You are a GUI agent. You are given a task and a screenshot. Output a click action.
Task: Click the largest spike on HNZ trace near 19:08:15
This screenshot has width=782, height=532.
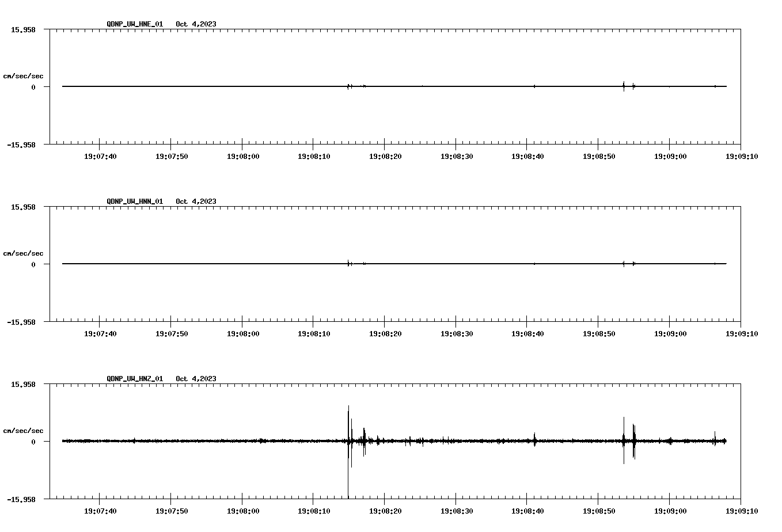point(348,452)
